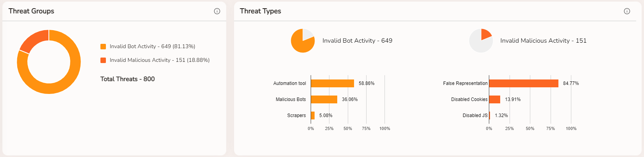This screenshot has width=644, height=157.
Task: Open the Threat Types info icon
Action: point(627,11)
